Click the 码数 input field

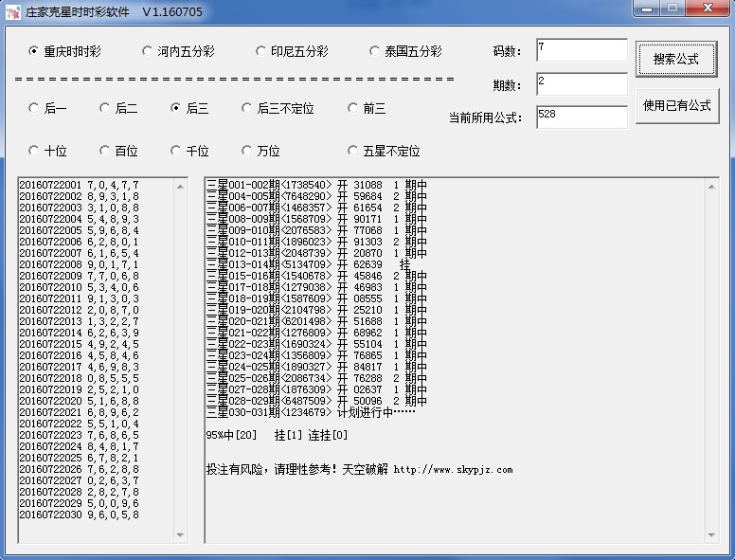[x=581, y=50]
